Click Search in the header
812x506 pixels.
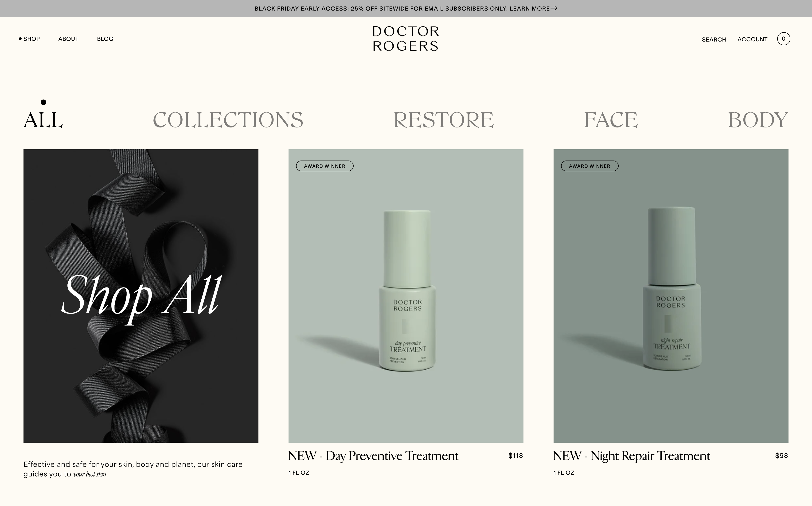click(x=714, y=39)
